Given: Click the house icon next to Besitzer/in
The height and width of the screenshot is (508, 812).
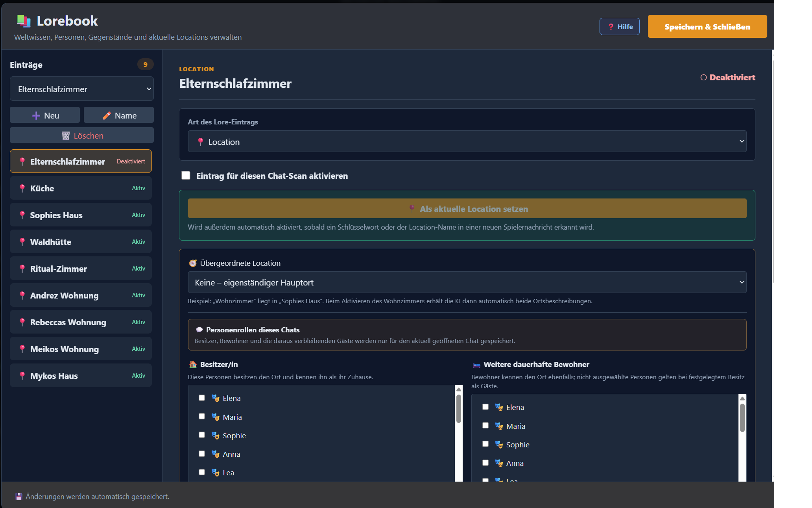Looking at the screenshot, I should click(x=193, y=364).
